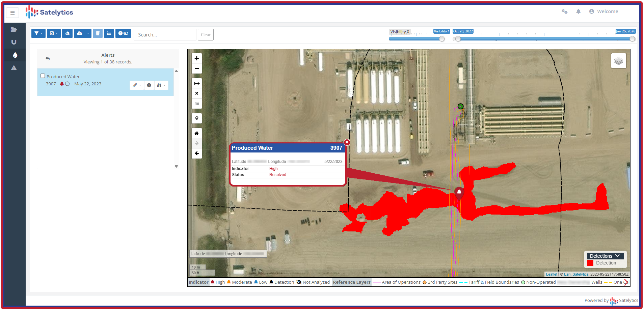This screenshot has width=644, height=310.
Task: Open the Leaflet attribution link
Action: (552, 274)
